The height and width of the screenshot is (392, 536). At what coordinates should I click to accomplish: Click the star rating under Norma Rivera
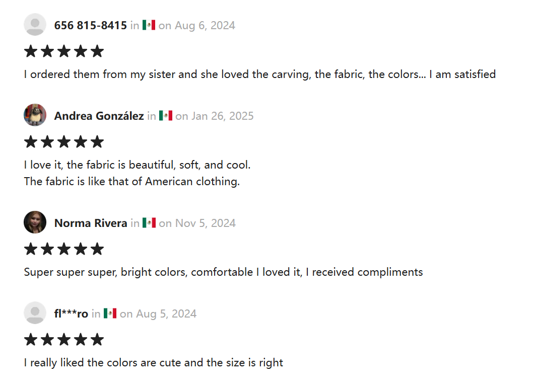tap(64, 249)
